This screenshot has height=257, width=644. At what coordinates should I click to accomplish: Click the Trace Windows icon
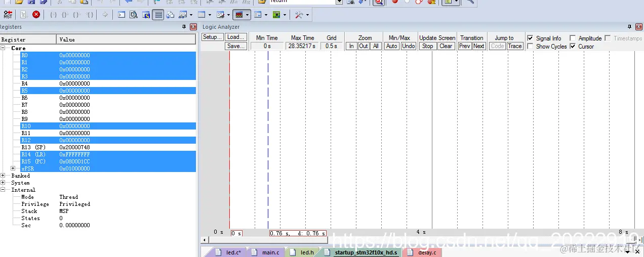pos(258,15)
